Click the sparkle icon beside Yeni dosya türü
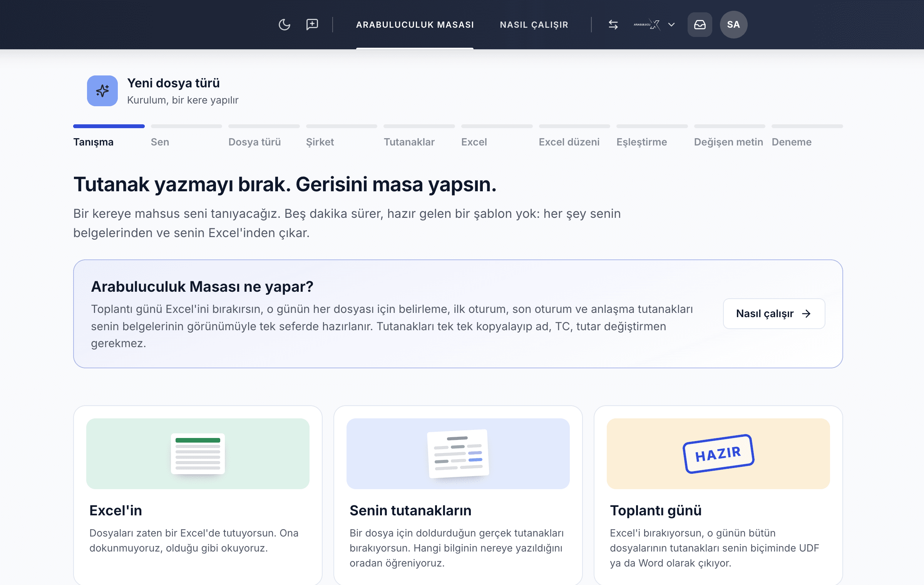This screenshot has width=924, height=585. 102,91
